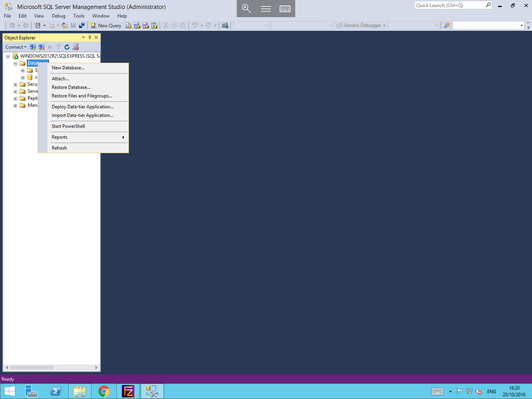Select Import Data-tier Application... entry
The height and width of the screenshot is (399, 532).
[x=83, y=115]
